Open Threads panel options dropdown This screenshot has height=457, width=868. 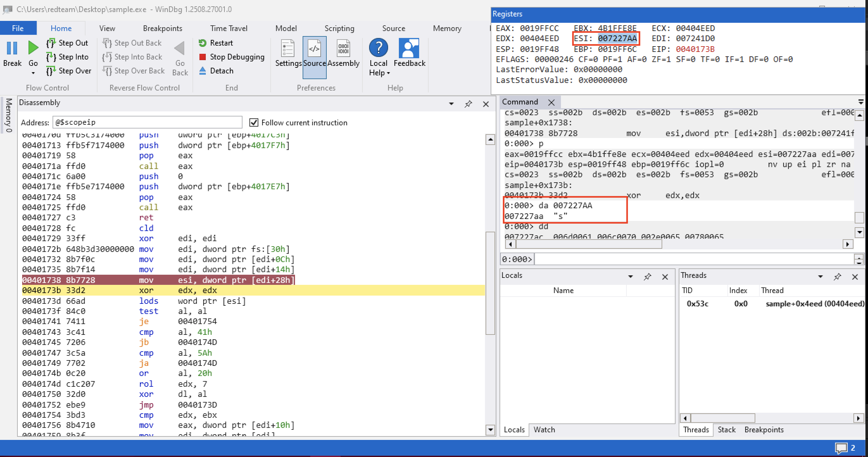821,277
